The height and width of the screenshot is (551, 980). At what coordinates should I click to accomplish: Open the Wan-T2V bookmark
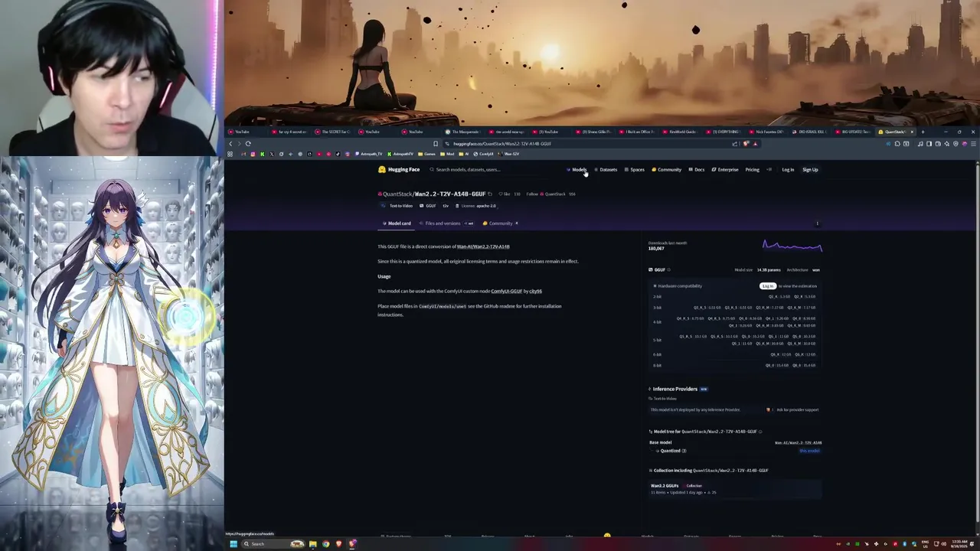(x=508, y=154)
